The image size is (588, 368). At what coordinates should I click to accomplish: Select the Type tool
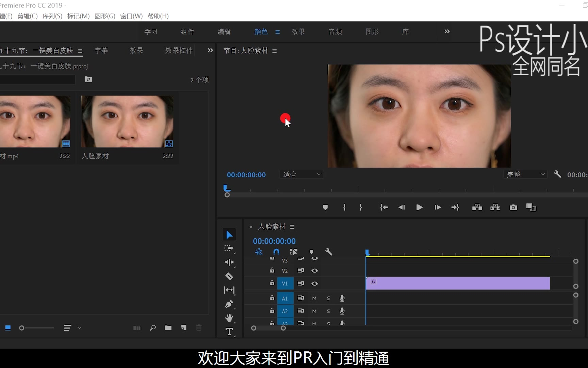[x=229, y=332]
